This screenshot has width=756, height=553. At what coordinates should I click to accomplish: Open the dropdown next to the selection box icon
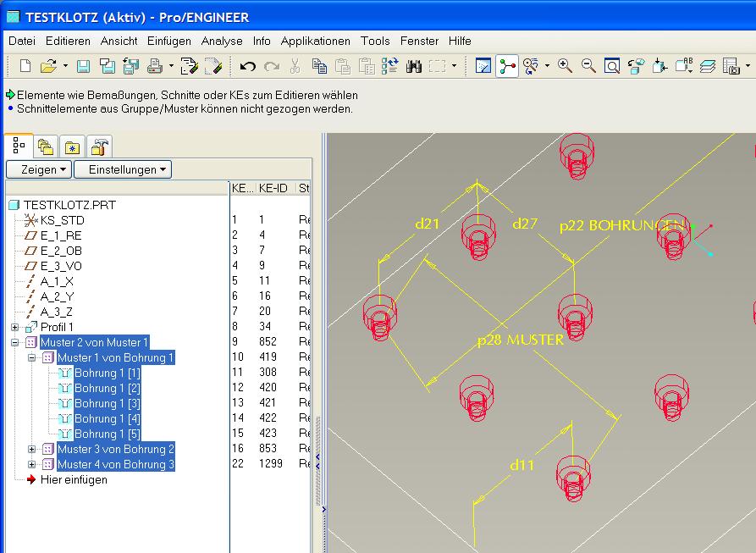tap(454, 65)
